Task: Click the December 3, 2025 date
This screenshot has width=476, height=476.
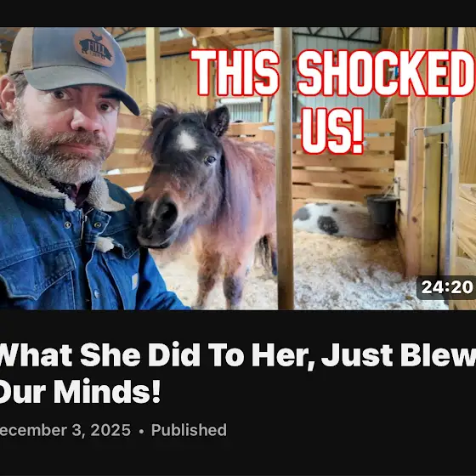Action: (x=65, y=430)
